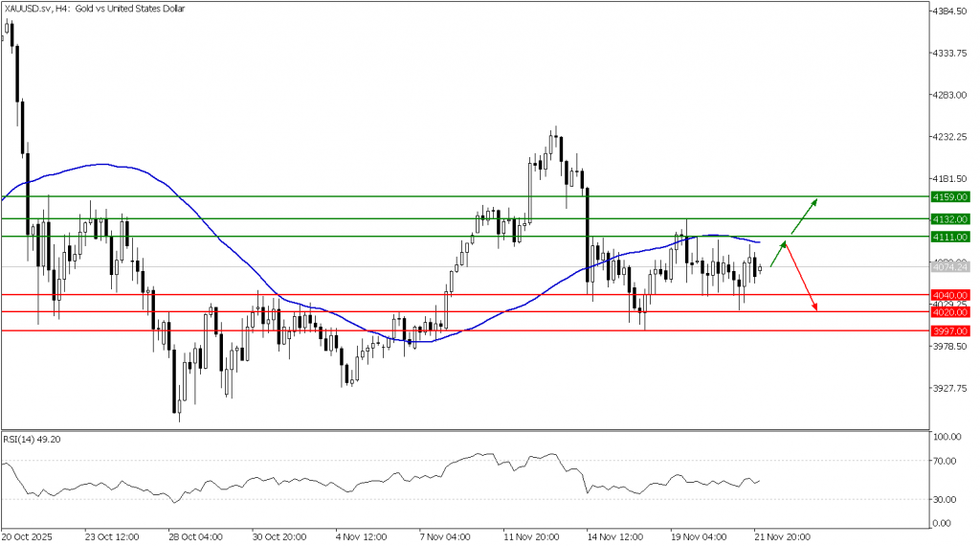Screen dimensions: 980x546
Task: Click the 7 Nov 04:00 time label
Action: 445,537
